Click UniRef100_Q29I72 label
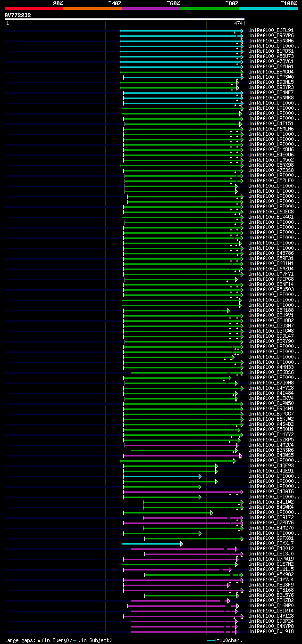This screenshot has height=644, width=302. pyautogui.click(x=272, y=517)
